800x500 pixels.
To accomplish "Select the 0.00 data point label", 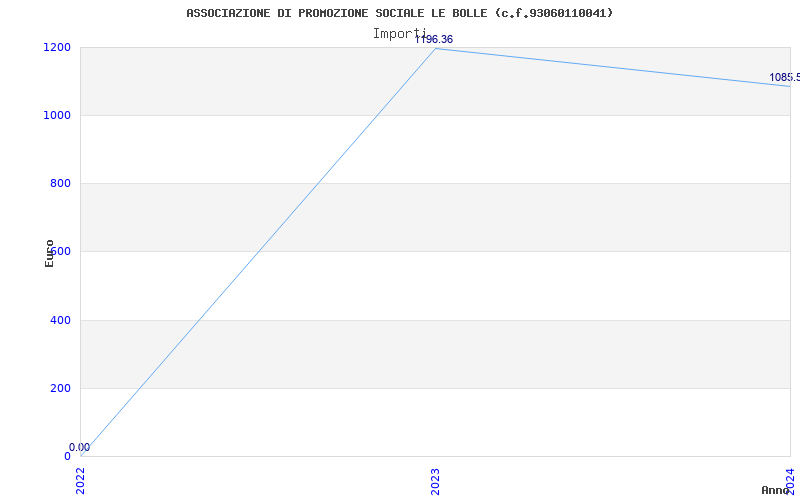I will (80, 447).
